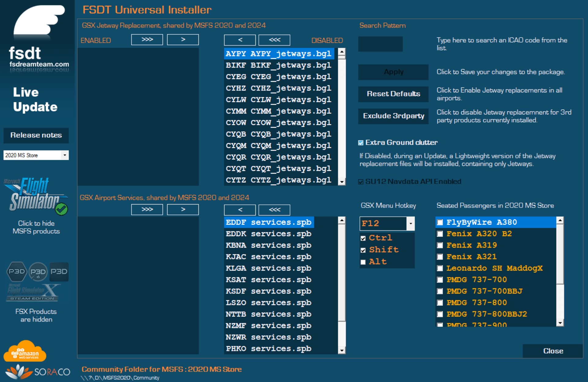Select EDDF services.spb entry
This screenshot has width=588, height=382.
pos(269,222)
